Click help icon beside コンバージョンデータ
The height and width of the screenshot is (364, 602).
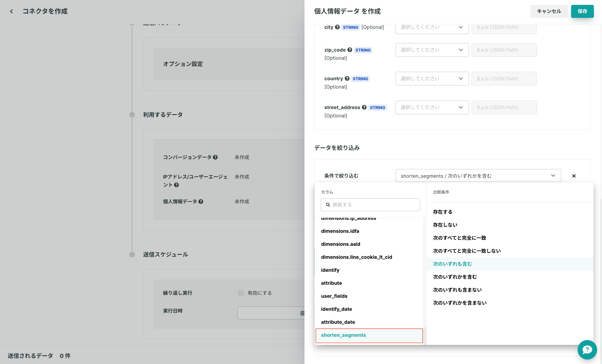[215, 157]
